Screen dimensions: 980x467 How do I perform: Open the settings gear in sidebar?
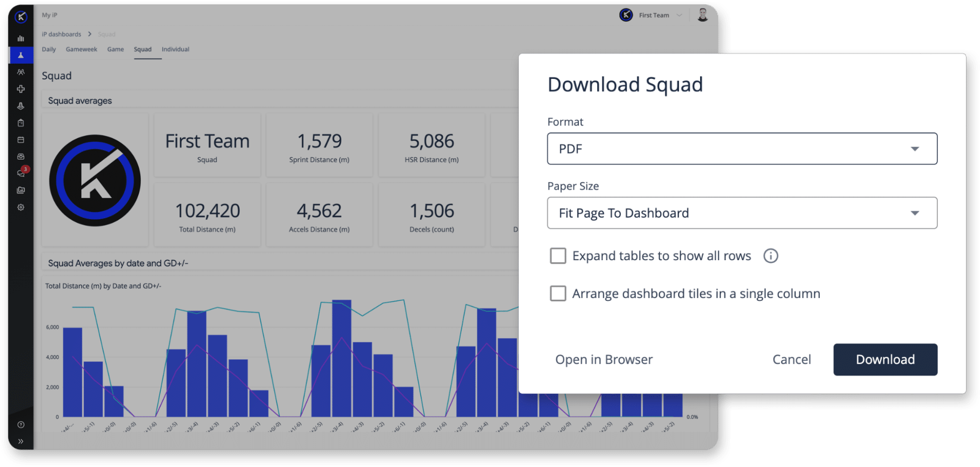click(21, 207)
